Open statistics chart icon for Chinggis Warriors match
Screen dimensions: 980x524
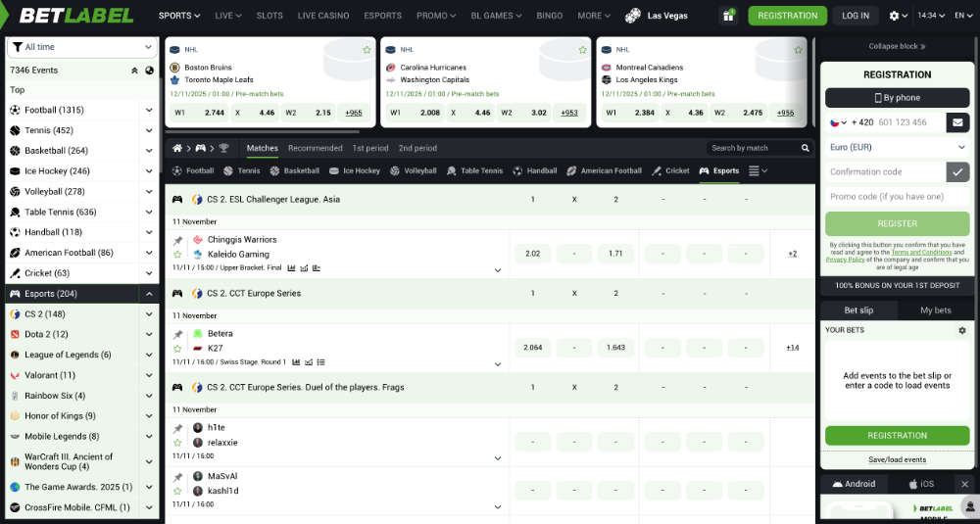[292, 268]
